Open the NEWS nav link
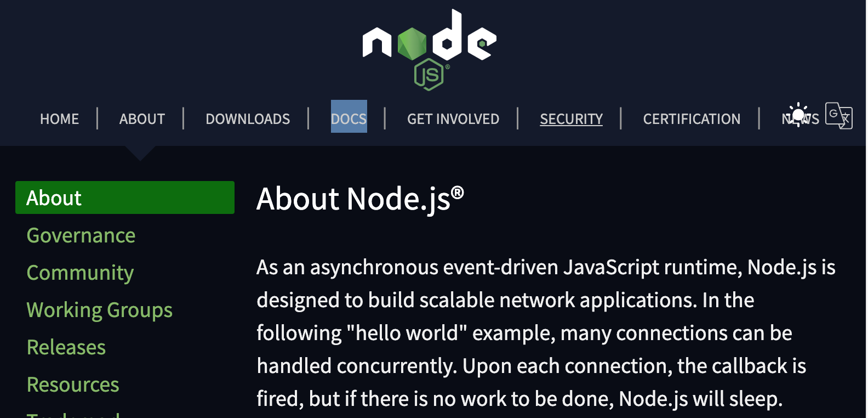 coord(801,119)
